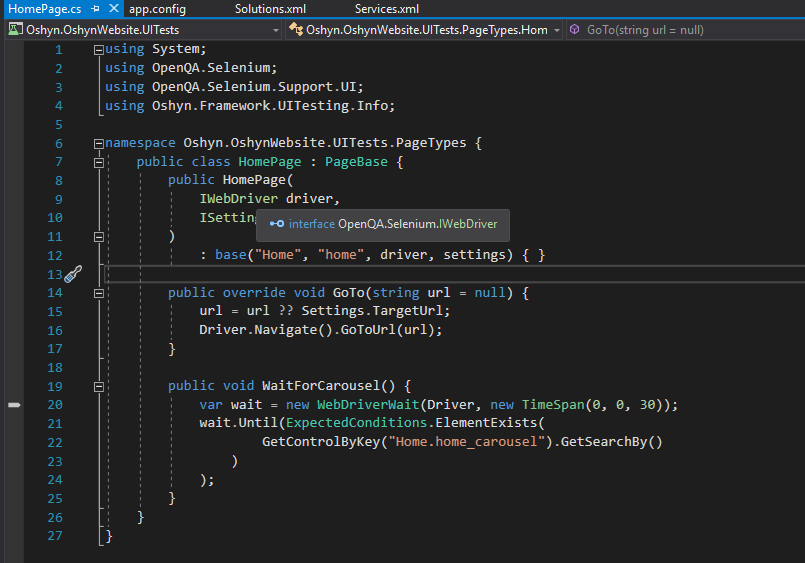Viewport: 805px width, 563px height.
Task: Collapse the namespace block on line 6
Action: click(97, 143)
